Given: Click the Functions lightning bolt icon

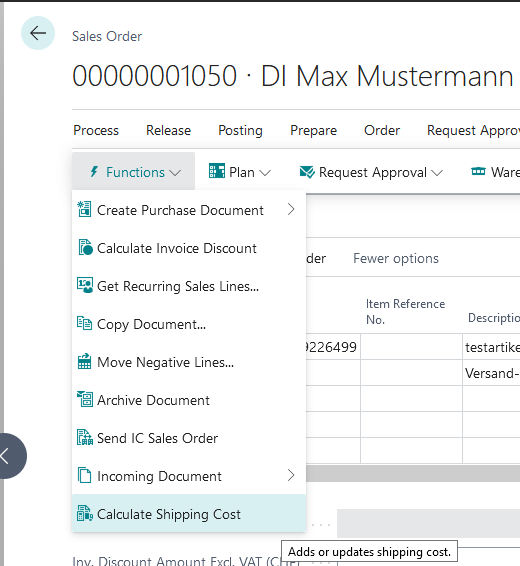Looking at the screenshot, I should (x=94, y=172).
